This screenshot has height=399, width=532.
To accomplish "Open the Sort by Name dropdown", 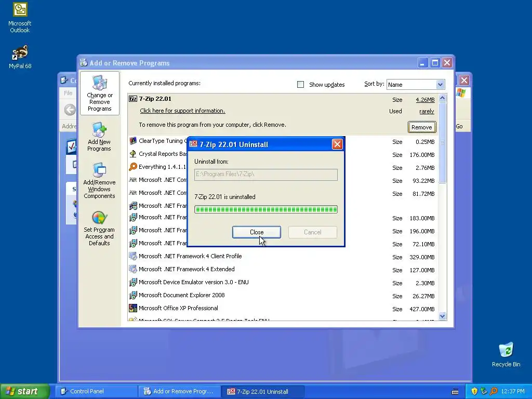I will pos(416,85).
